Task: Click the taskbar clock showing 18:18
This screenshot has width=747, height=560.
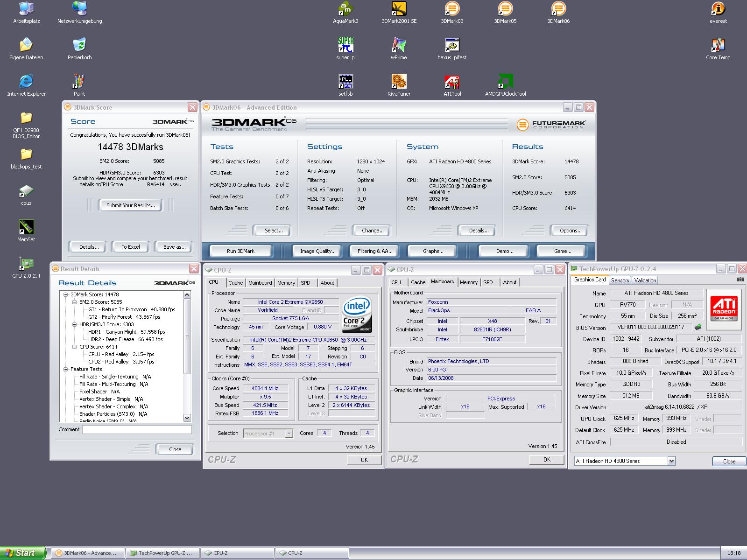Action: point(734,553)
